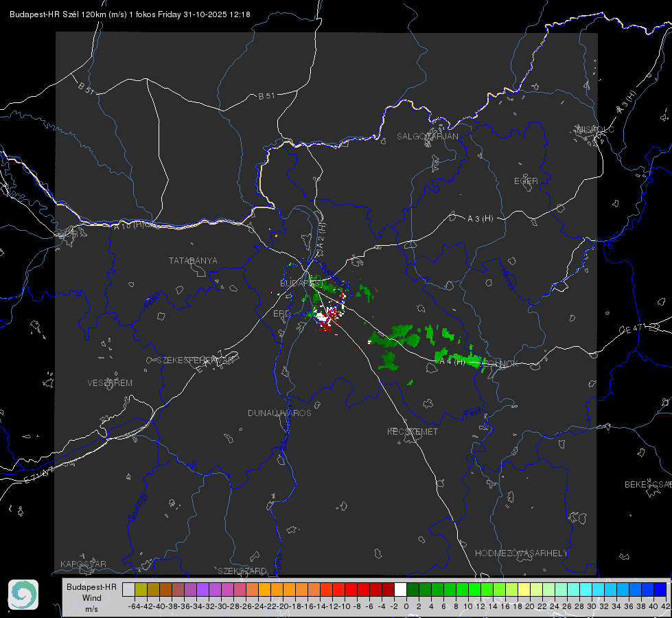
Task: Select the A 2 (H) road label
Action: pos(321,235)
